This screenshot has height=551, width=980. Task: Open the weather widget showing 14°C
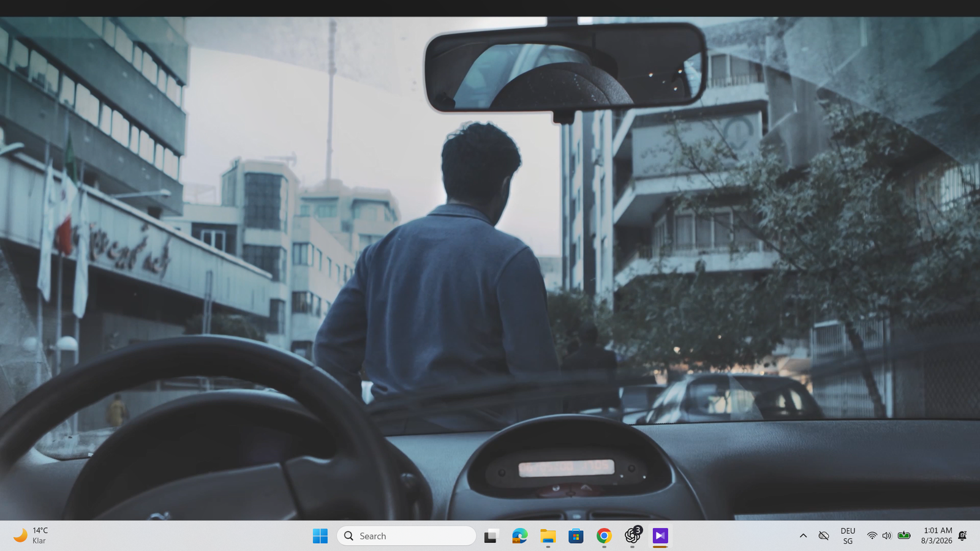coord(31,536)
